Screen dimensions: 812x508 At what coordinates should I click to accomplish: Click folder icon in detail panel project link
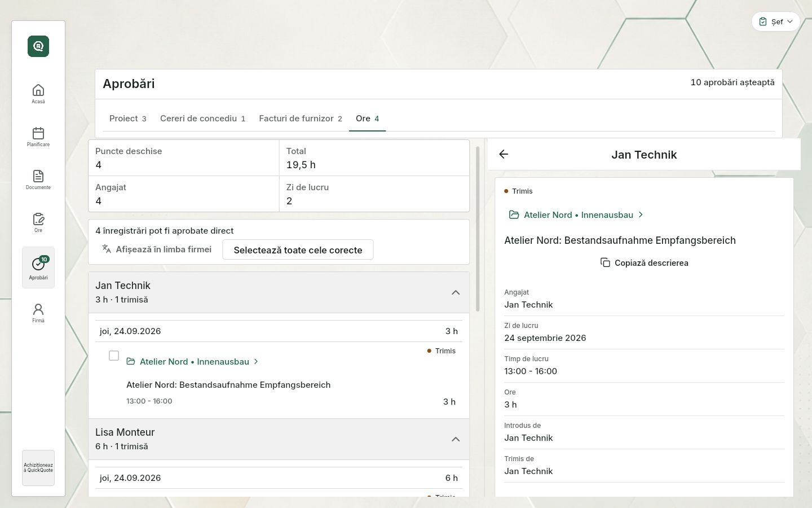pos(514,214)
